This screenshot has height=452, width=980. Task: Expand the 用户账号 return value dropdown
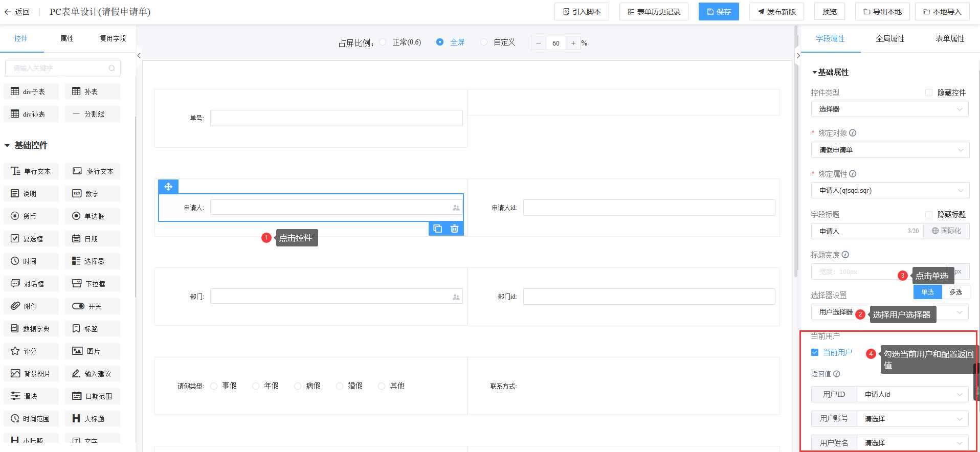pyautogui.click(x=912, y=419)
